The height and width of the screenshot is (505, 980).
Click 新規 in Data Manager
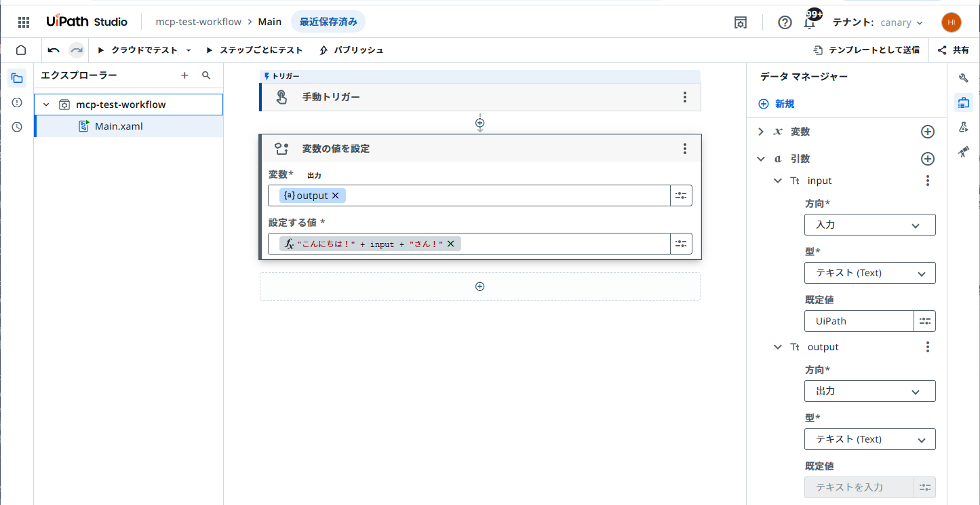pyautogui.click(x=777, y=104)
